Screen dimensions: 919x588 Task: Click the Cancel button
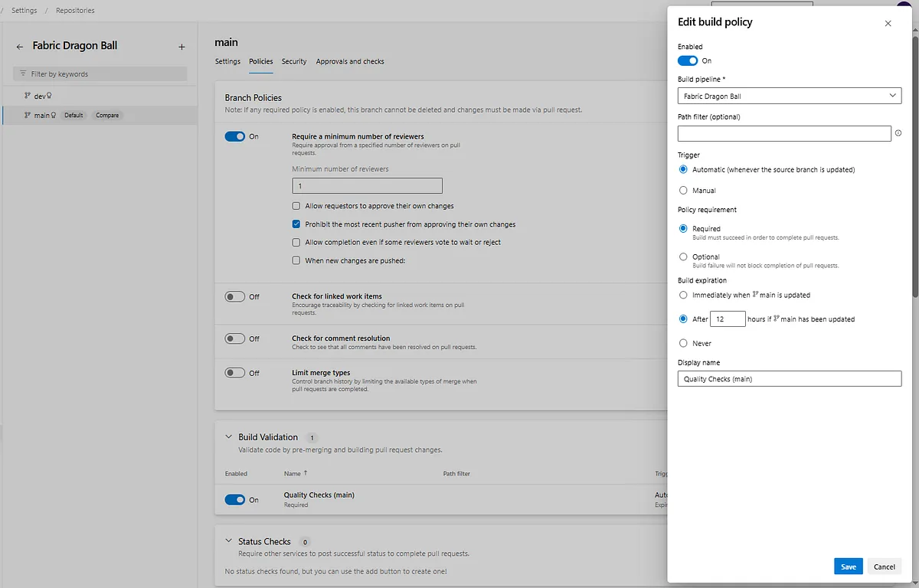click(x=885, y=567)
